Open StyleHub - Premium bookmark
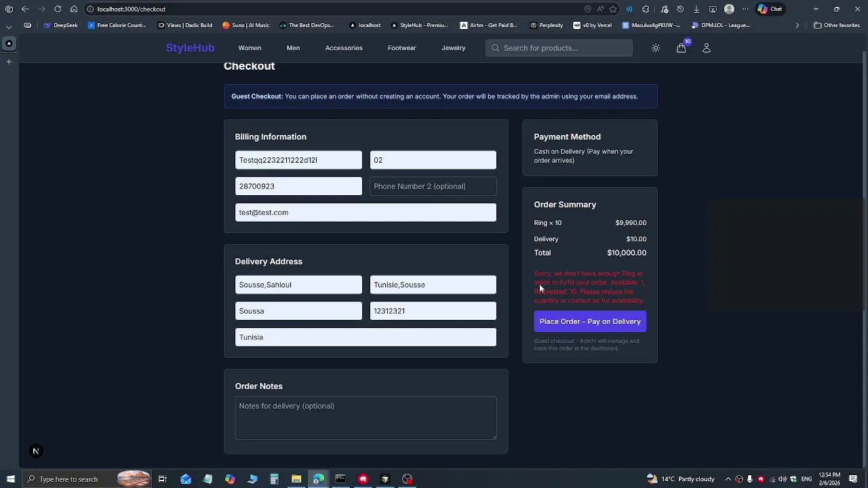This screenshot has width=868, height=488. 419,25
